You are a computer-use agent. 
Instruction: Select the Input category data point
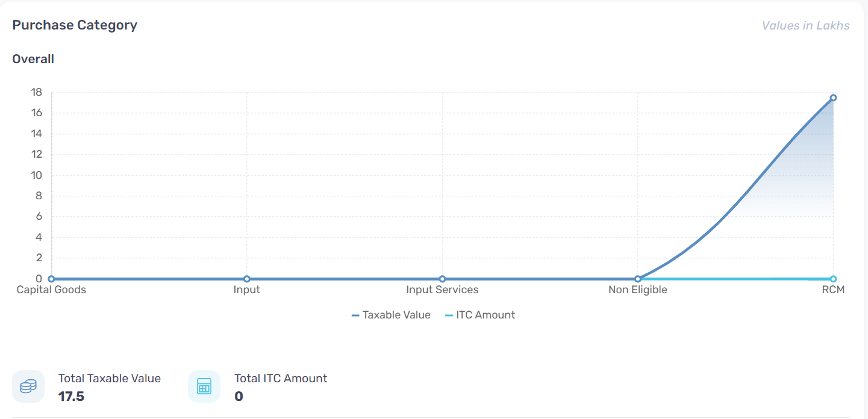(247, 279)
